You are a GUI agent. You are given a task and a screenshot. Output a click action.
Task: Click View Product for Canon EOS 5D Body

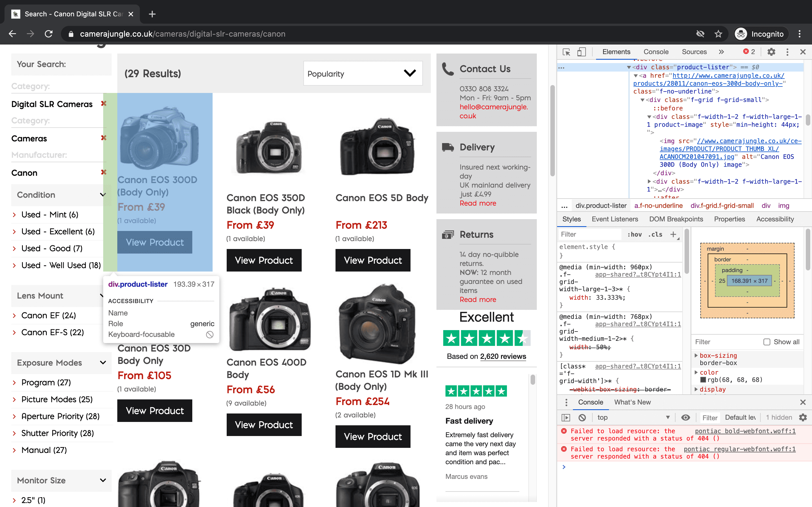(373, 260)
